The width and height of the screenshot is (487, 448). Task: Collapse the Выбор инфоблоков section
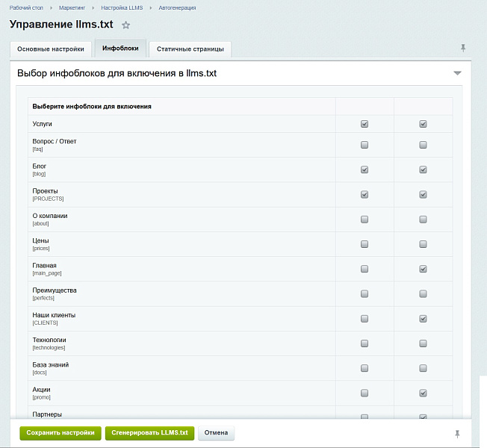click(457, 73)
